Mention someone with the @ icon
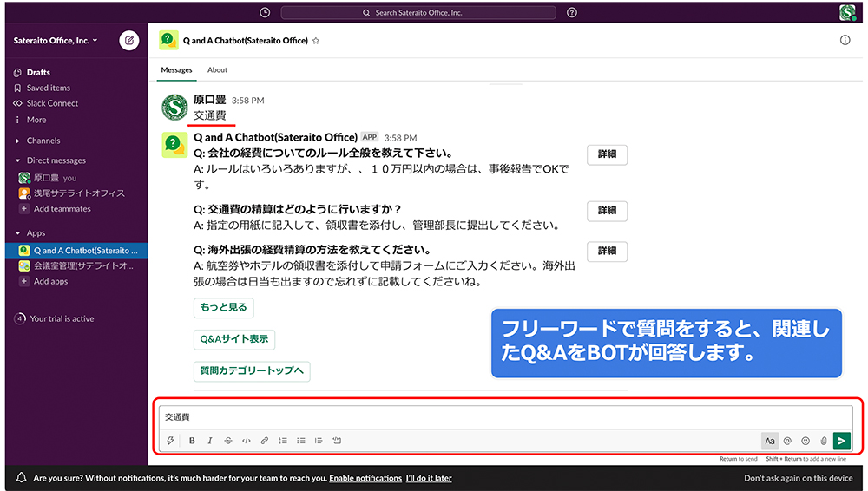This screenshot has width=868, height=491. tap(787, 441)
